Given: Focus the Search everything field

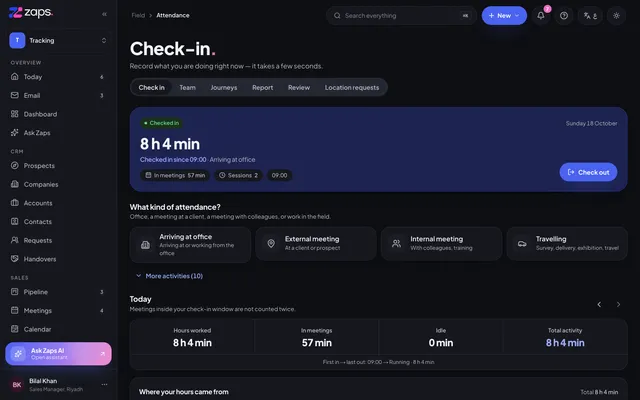Looking at the screenshot, I should 401,16.
